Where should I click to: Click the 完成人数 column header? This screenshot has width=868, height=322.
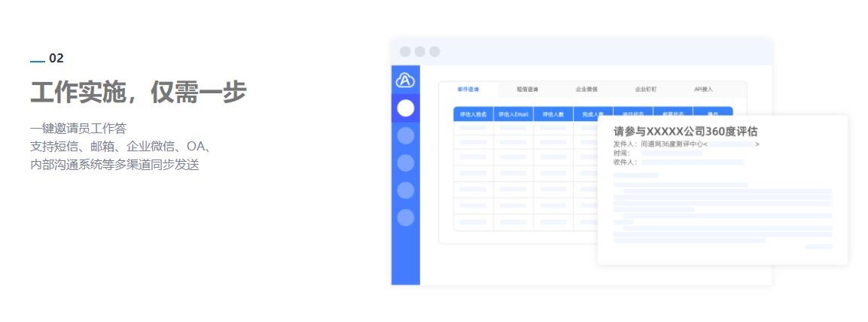point(593,114)
